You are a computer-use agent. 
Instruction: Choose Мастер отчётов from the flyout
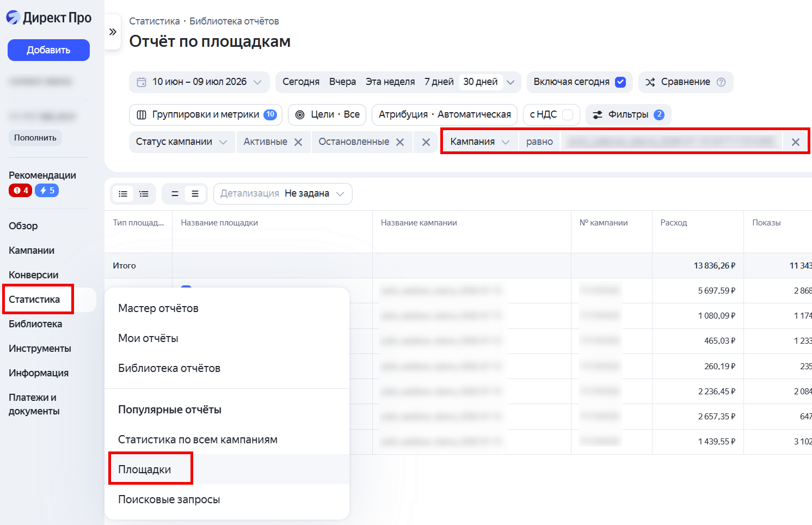[x=227, y=308]
